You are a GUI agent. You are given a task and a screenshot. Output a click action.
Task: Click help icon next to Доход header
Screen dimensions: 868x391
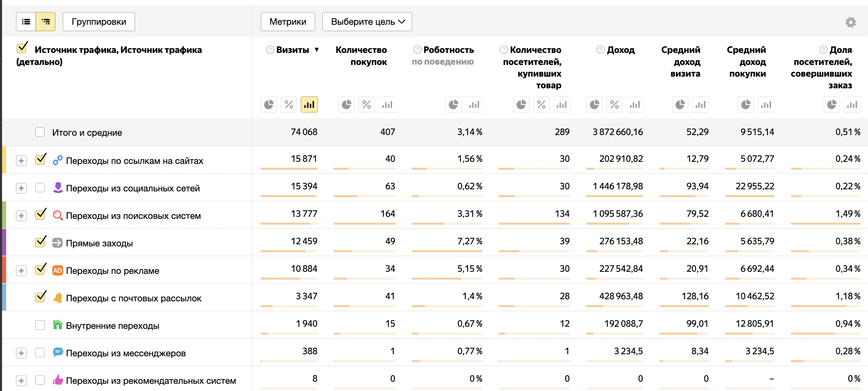pyautogui.click(x=600, y=50)
